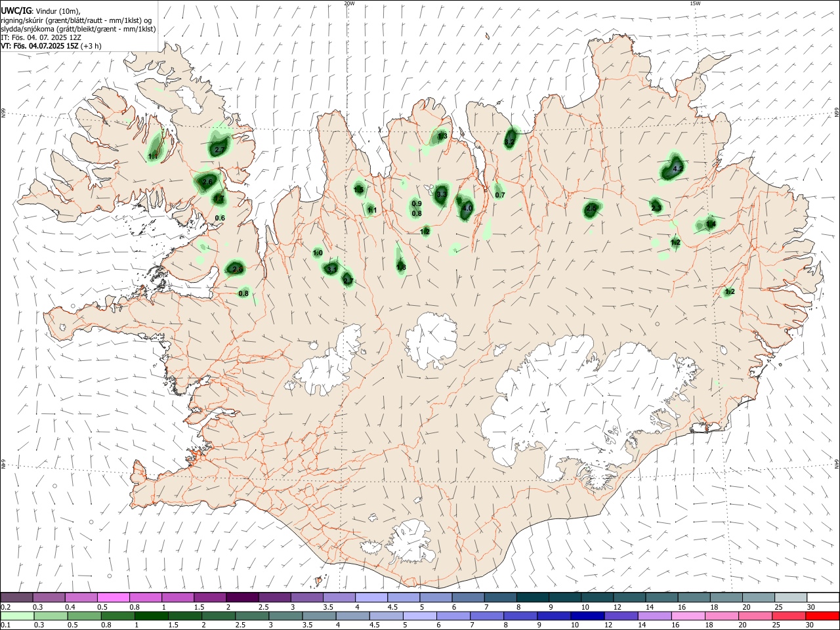This screenshot has width=840, height=630.
Task: Click the 2.5 precipitation value label
Action: [x=591, y=208]
